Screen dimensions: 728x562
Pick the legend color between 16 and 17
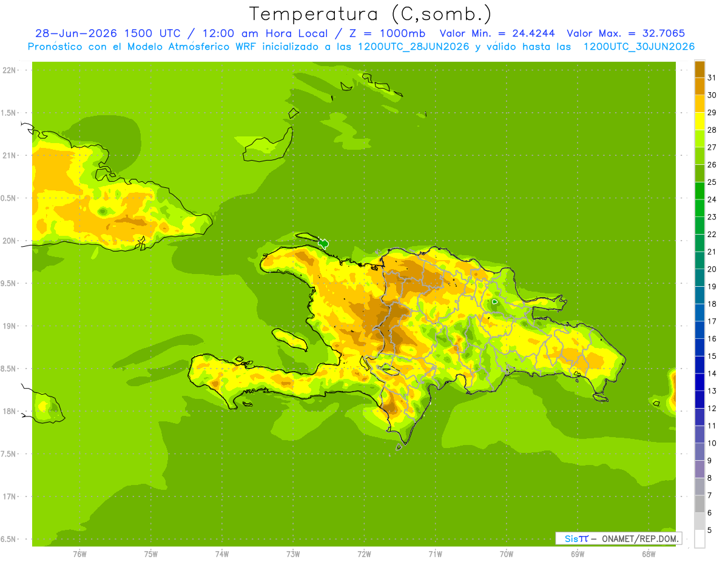click(x=699, y=330)
